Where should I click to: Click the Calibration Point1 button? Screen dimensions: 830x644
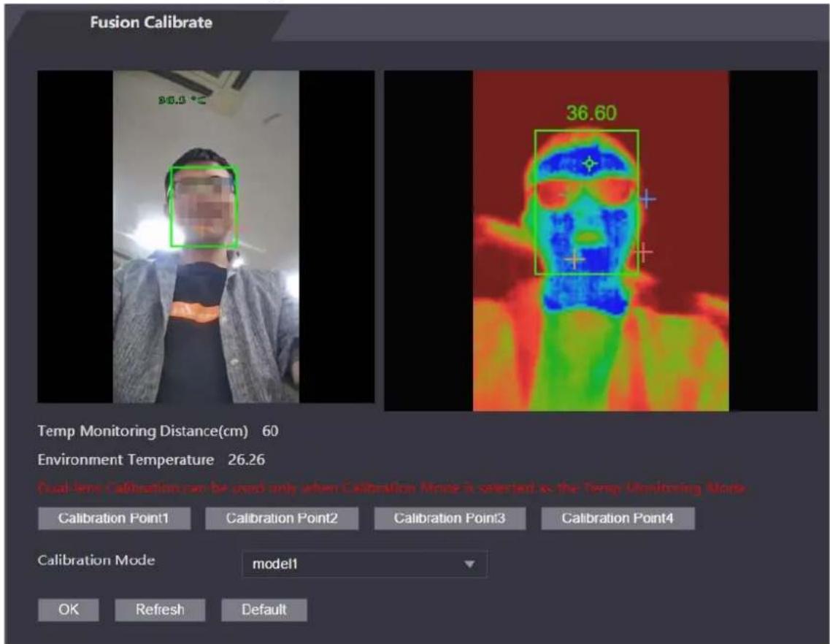pos(114,518)
